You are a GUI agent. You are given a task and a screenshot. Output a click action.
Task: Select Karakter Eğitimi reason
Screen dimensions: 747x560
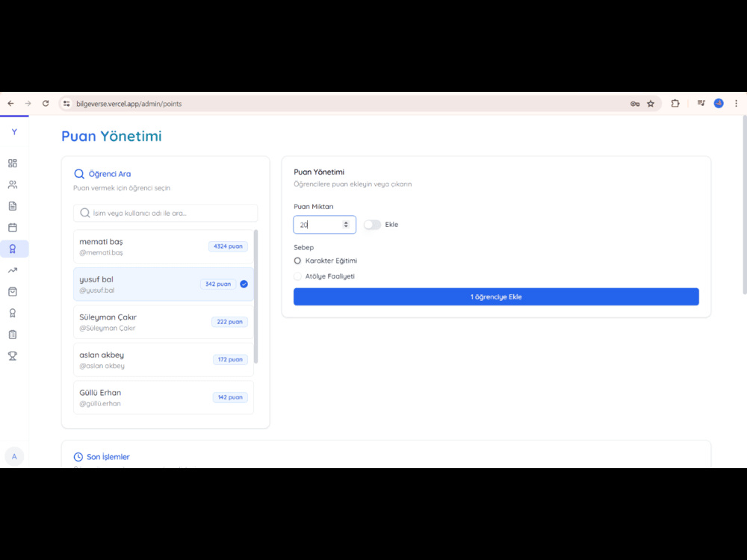coord(297,261)
